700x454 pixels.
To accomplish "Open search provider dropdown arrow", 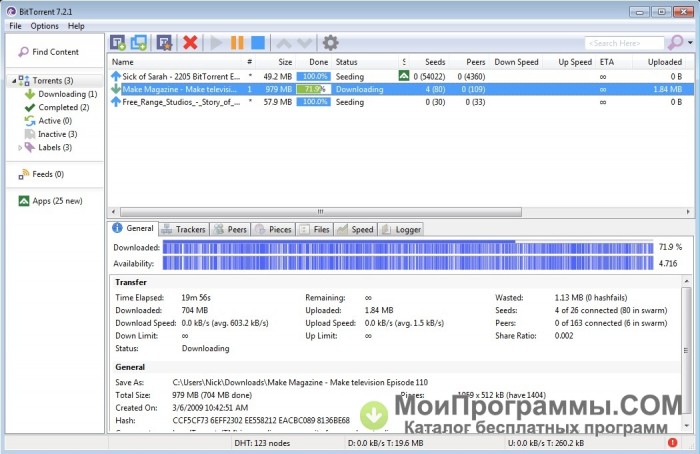I will pyautogui.click(x=690, y=43).
